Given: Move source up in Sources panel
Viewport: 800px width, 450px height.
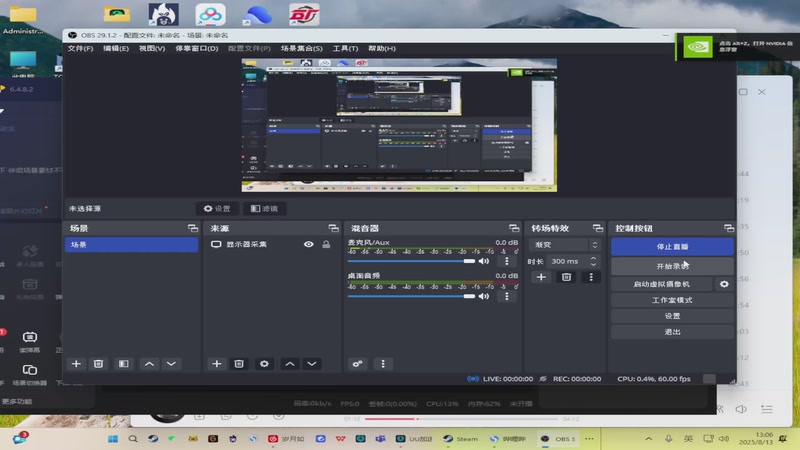Looking at the screenshot, I should (x=289, y=364).
